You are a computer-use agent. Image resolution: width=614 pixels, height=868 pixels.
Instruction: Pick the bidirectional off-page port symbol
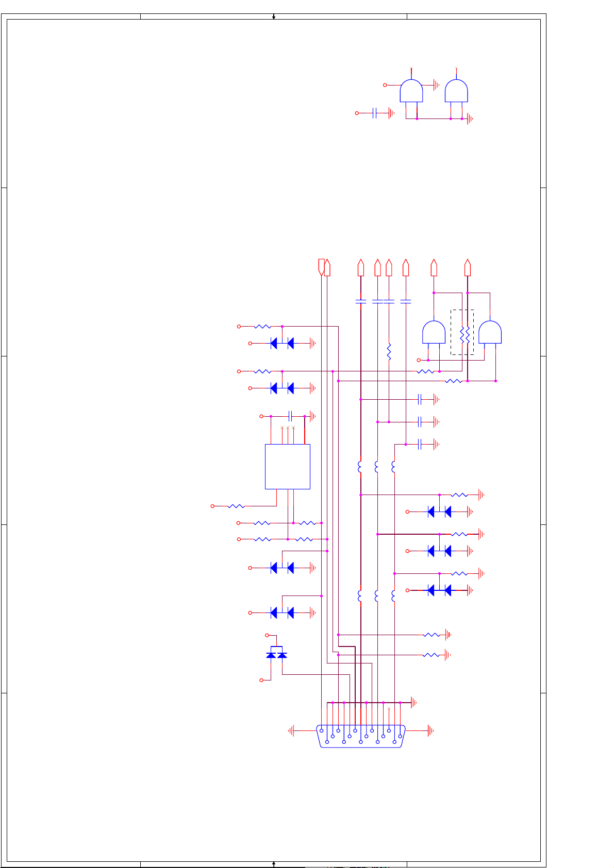click(321, 267)
